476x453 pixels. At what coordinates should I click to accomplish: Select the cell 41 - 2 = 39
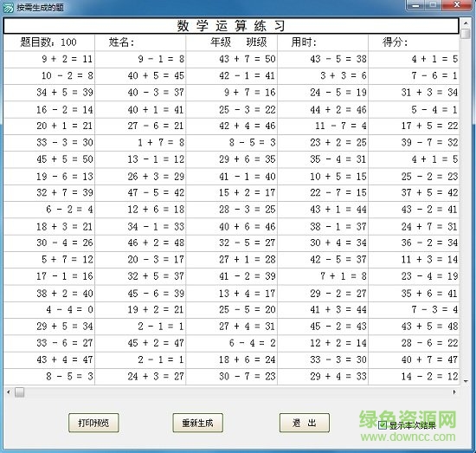[232, 276]
